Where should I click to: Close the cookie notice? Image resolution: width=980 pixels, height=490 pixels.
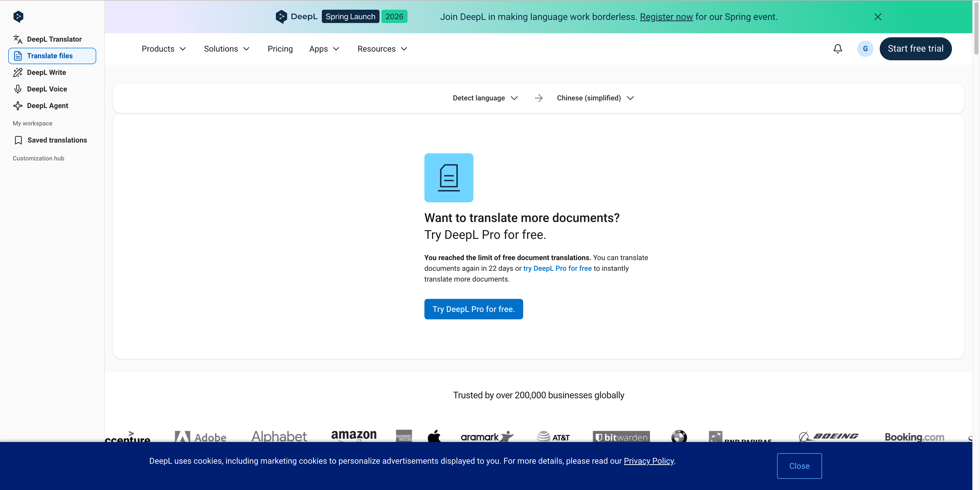point(799,466)
